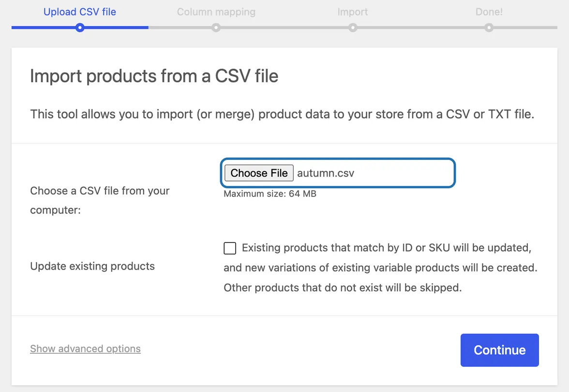The height and width of the screenshot is (392, 569).
Task: Click the Done! step progress dot
Action: (x=489, y=28)
